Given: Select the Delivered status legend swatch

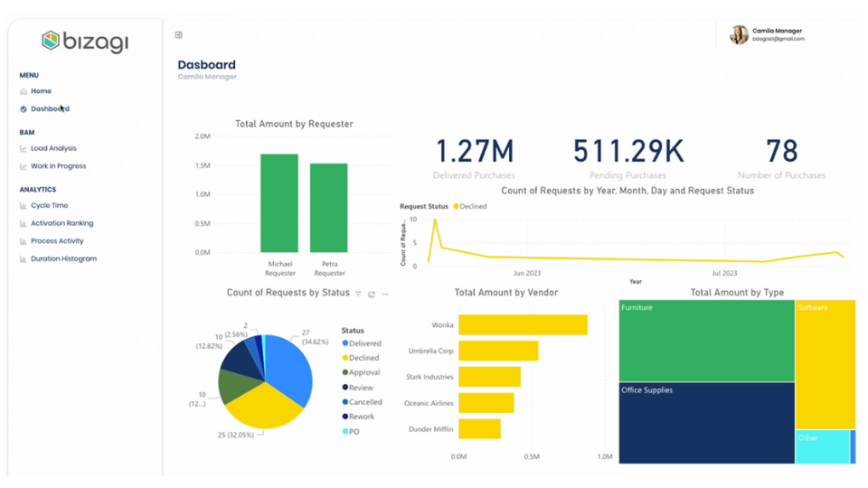Looking at the screenshot, I should [345, 343].
